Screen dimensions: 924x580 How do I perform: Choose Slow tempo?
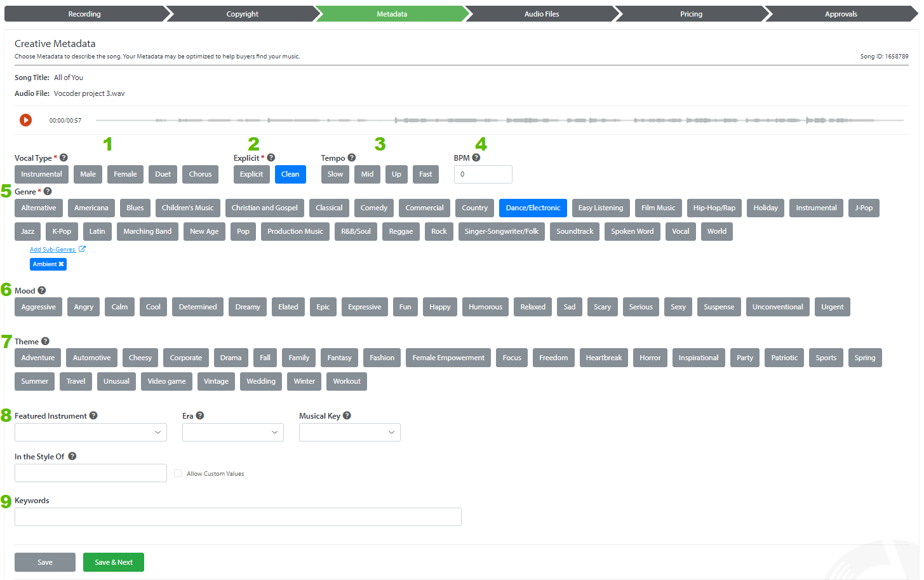pyautogui.click(x=335, y=174)
